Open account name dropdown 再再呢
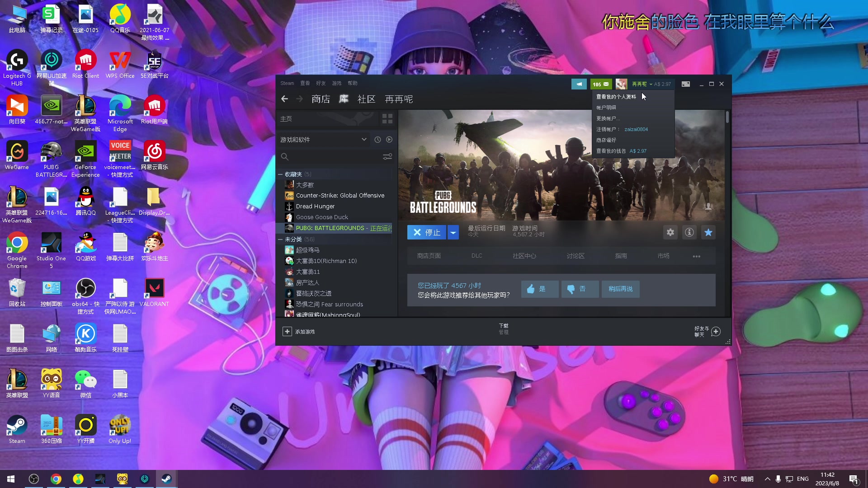868x488 pixels. tap(643, 84)
